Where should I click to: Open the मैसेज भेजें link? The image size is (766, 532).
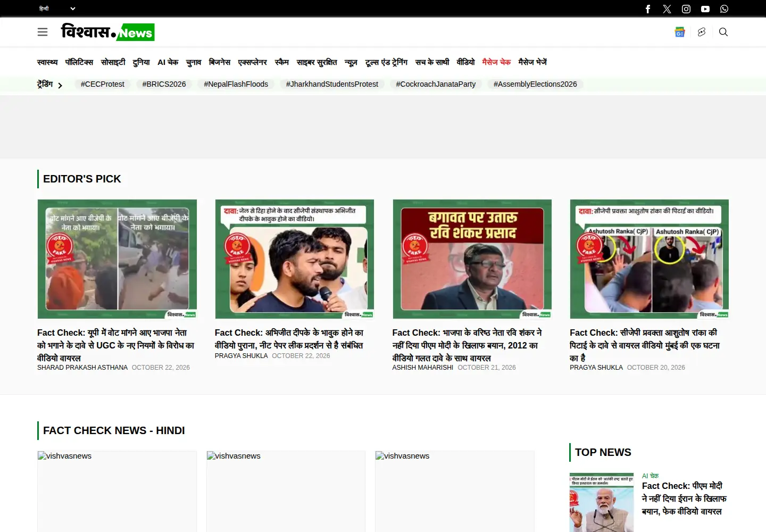[532, 62]
